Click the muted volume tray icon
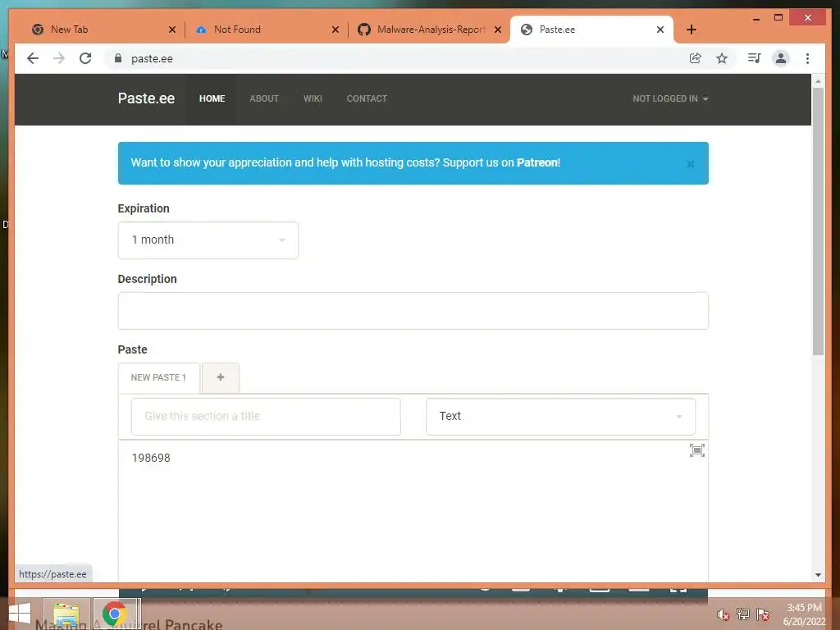 (724, 614)
